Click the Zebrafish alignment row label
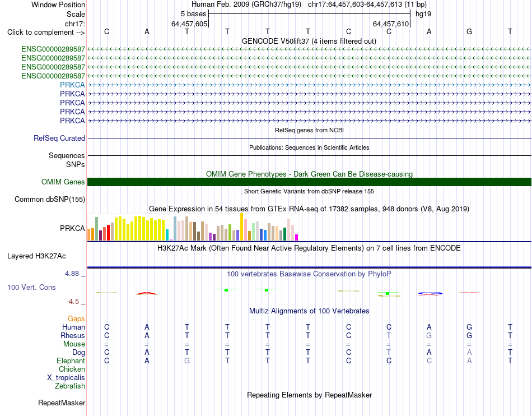Screen dimensions: 532x416 pos(70,386)
